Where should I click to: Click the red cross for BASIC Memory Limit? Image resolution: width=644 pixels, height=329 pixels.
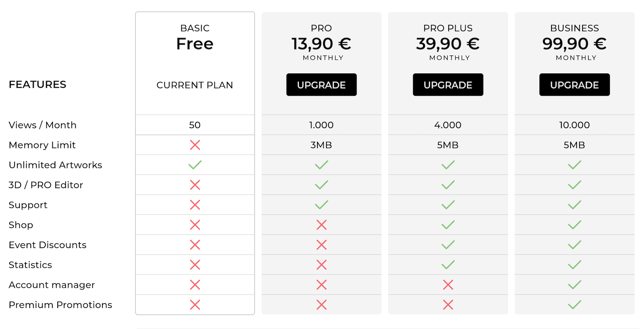(195, 145)
